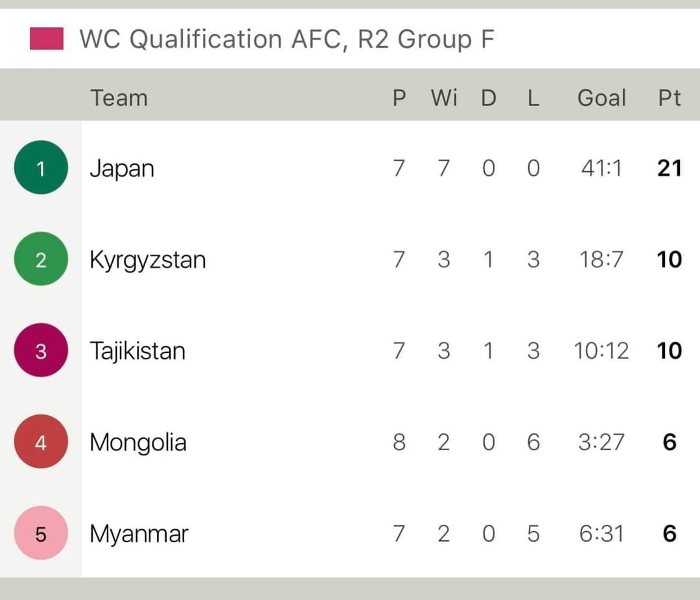Click the Wi column header
This screenshot has width=700, height=600.
(444, 98)
